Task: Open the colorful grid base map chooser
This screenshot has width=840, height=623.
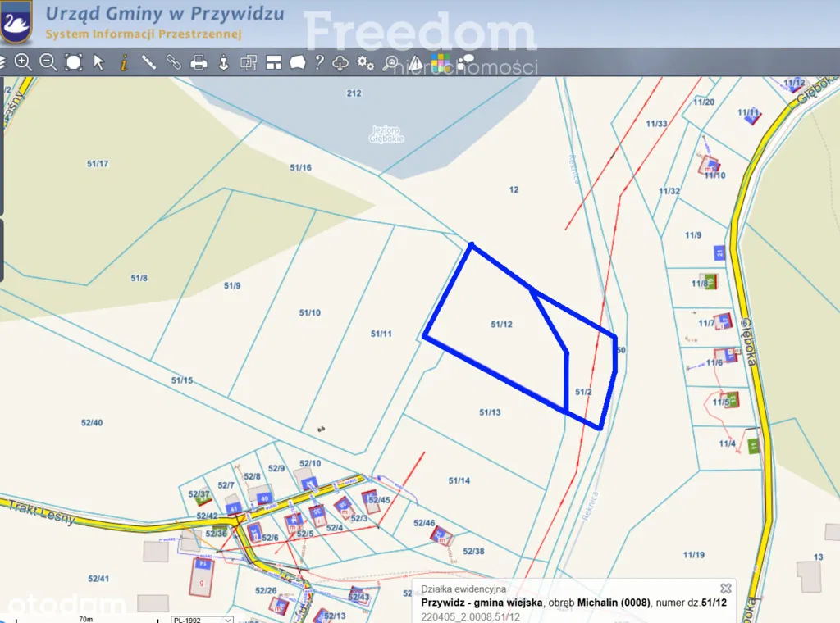Action: pos(442,62)
